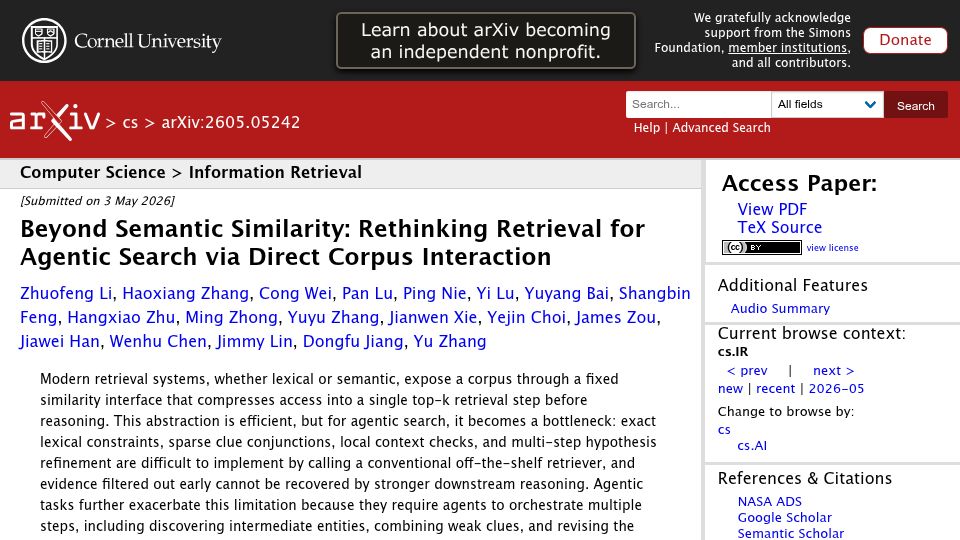960x540 pixels.
Task: Go to the next paper in cs.IR
Action: [833, 370]
